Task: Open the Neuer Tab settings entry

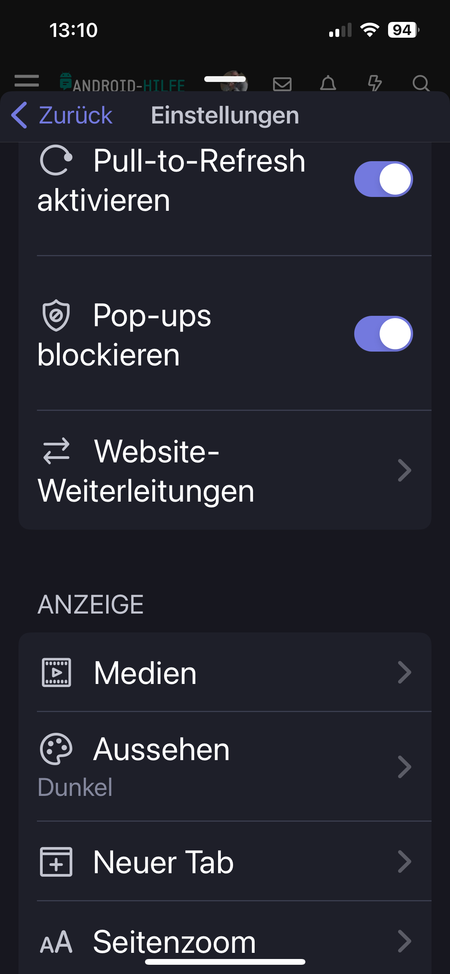Action: pos(224,862)
